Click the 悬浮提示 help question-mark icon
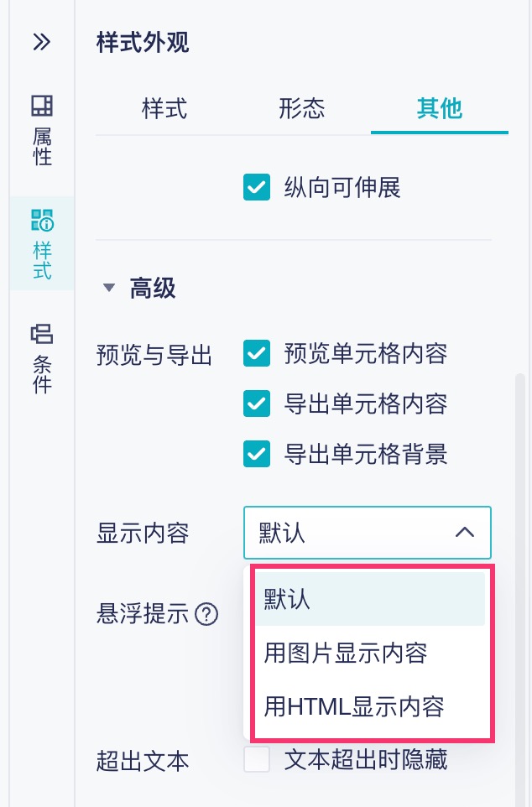Screen dimensions: 532x807 point(206,615)
